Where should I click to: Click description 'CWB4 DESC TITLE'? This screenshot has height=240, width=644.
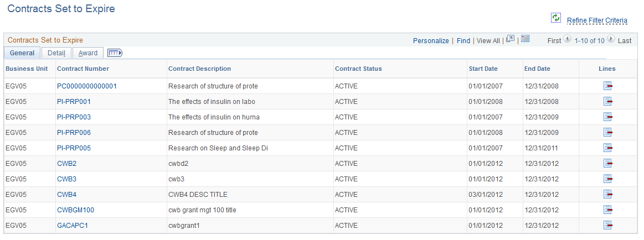198,195
